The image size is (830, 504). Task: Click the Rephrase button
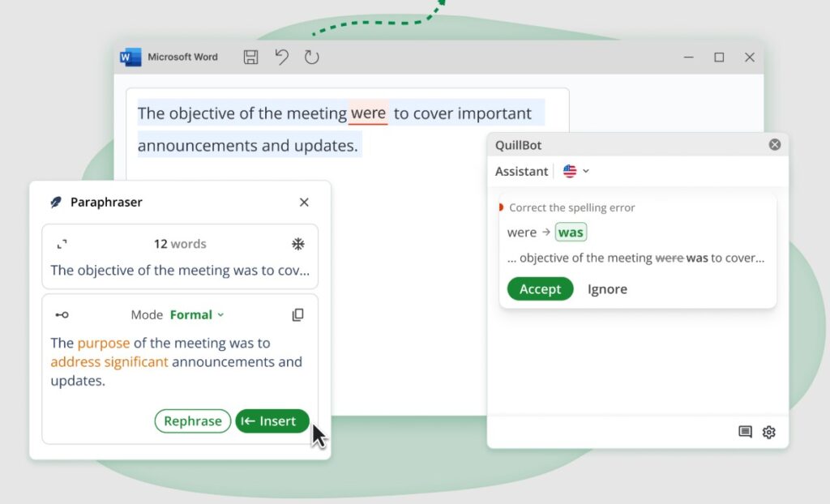(x=193, y=421)
